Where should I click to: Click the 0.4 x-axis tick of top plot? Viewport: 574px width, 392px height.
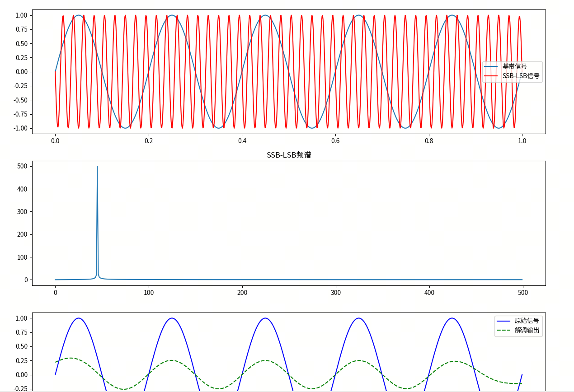(242, 141)
